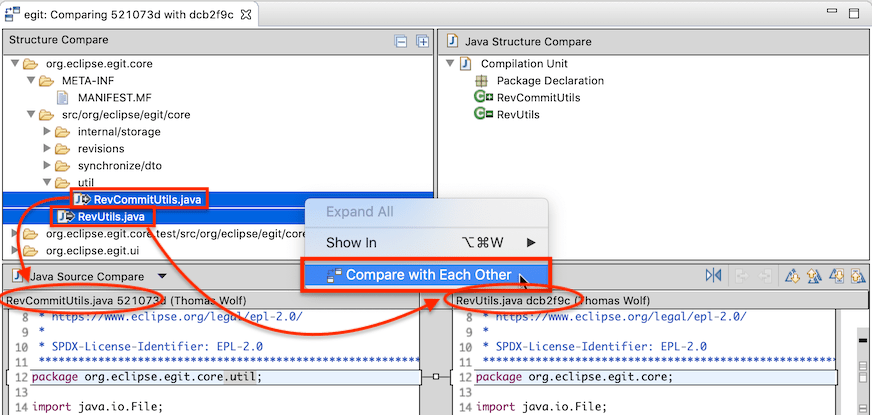Image resolution: width=872 pixels, height=415 pixels.
Task: Click right line 12 package org.eclipse.egit.core
Action: 574,377
